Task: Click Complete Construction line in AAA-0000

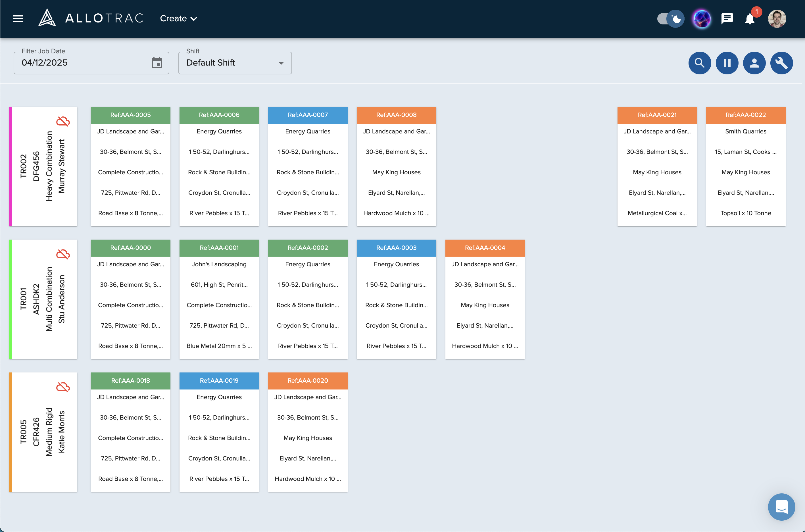Action: point(131,305)
